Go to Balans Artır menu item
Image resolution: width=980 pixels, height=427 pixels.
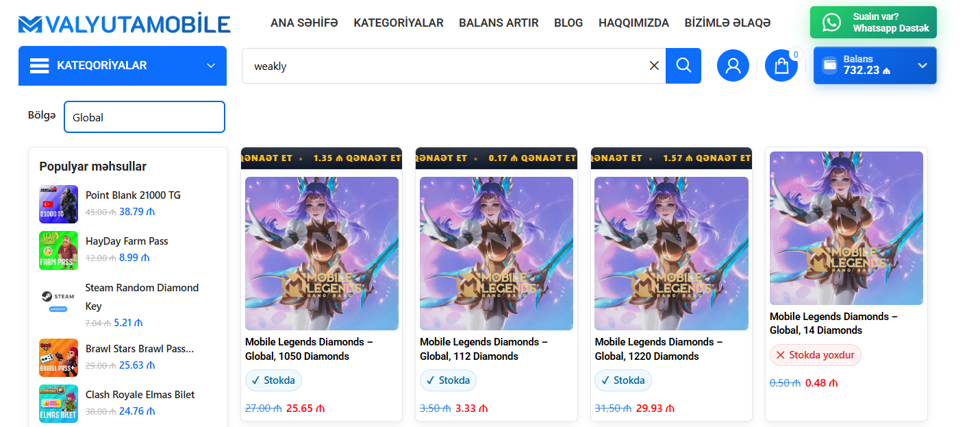coord(499,23)
